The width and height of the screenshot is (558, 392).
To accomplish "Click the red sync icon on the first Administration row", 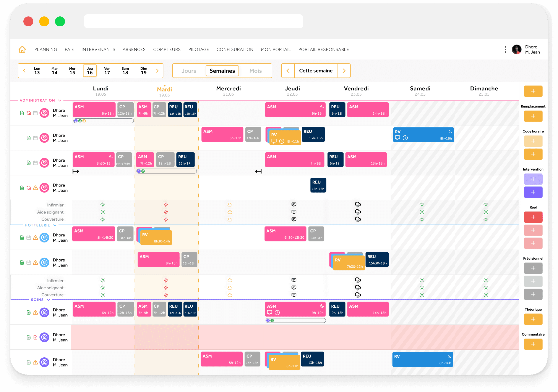I will [x=29, y=113].
